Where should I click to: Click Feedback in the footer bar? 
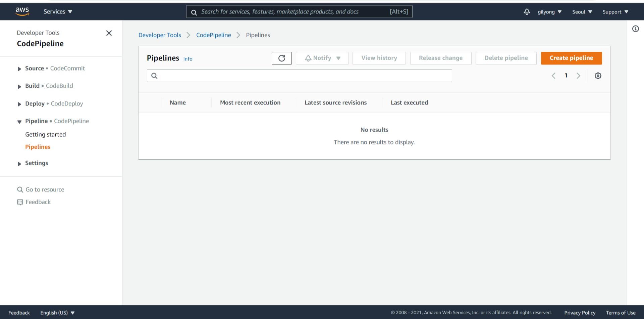click(19, 313)
